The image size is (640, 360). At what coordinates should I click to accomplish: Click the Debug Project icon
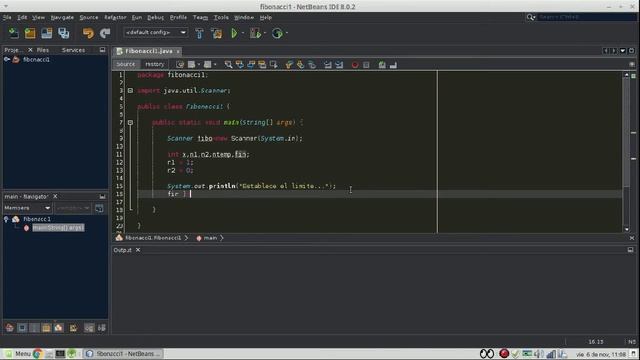click(x=256, y=33)
